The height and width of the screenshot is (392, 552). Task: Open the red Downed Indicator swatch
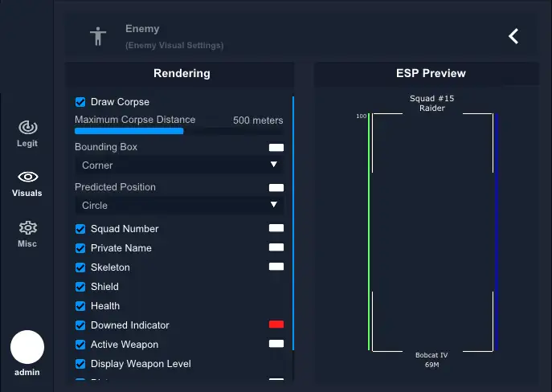pyautogui.click(x=276, y=324)
